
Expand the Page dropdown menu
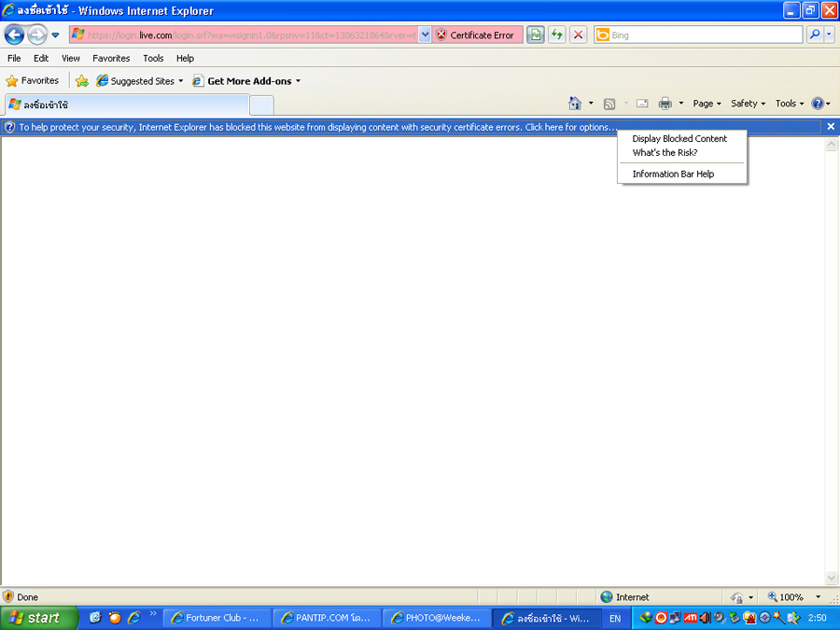pos(707,104)
